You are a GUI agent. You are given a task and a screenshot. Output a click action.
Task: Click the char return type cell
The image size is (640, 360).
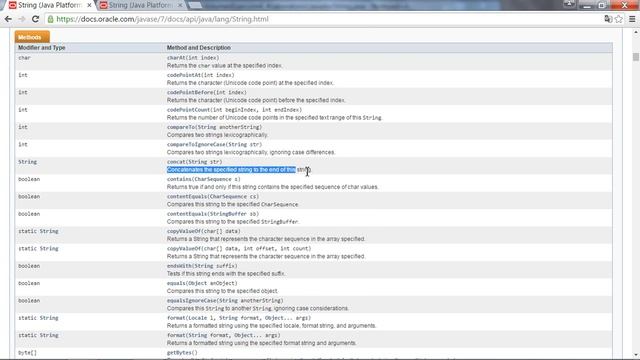click(24, 58)
